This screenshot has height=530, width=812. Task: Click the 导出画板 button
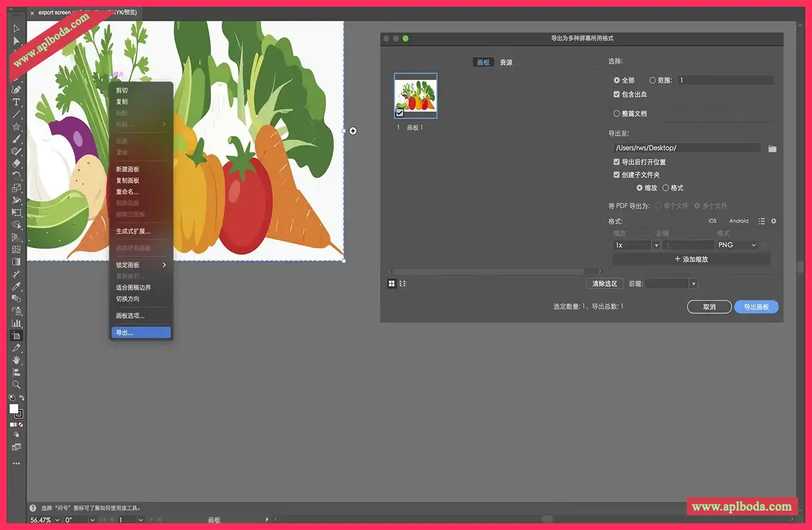point(756,307)
